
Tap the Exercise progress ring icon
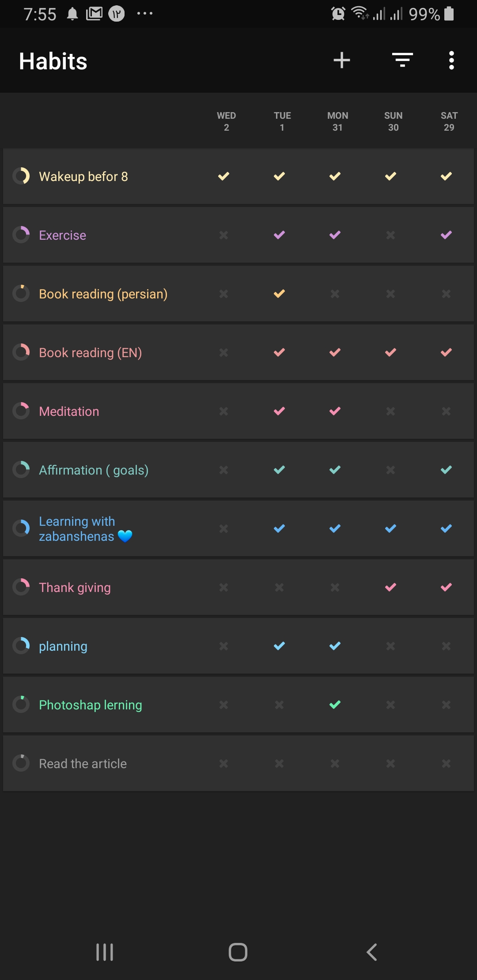(21, 235)
